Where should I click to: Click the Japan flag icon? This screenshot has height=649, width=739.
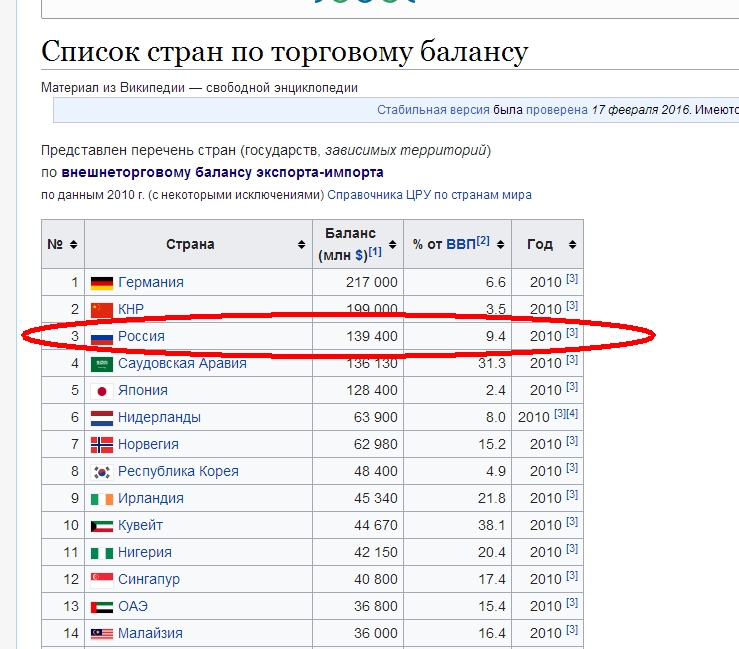tap(102, 391)
